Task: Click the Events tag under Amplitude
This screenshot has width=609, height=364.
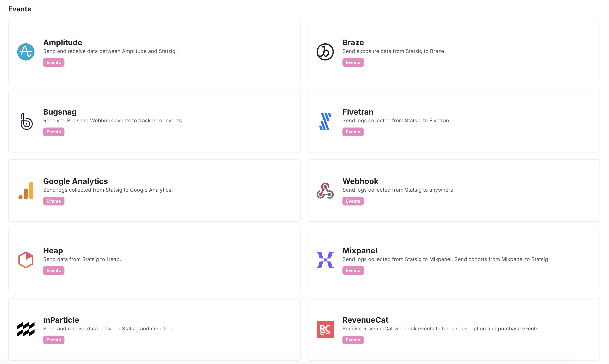Action: click(53, 62)
